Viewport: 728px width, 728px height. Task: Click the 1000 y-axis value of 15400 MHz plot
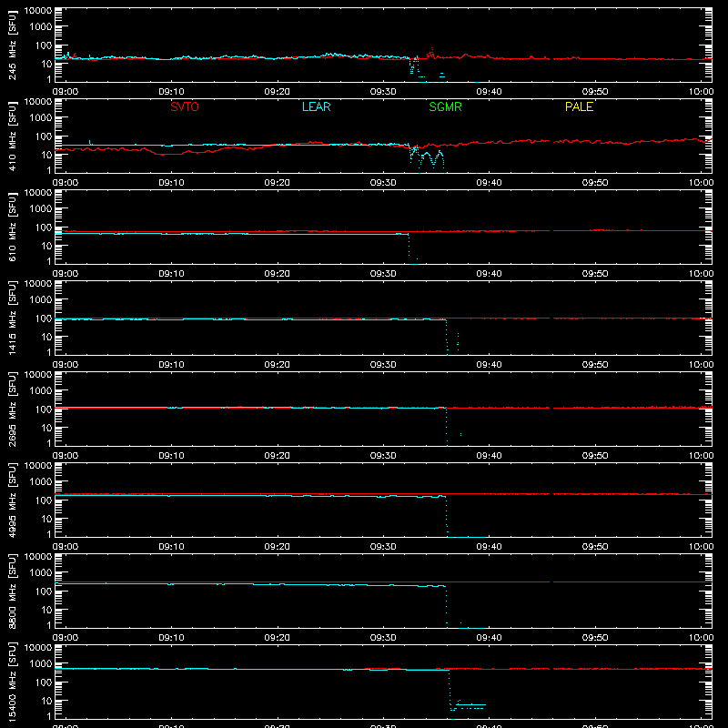click(41, 664)
